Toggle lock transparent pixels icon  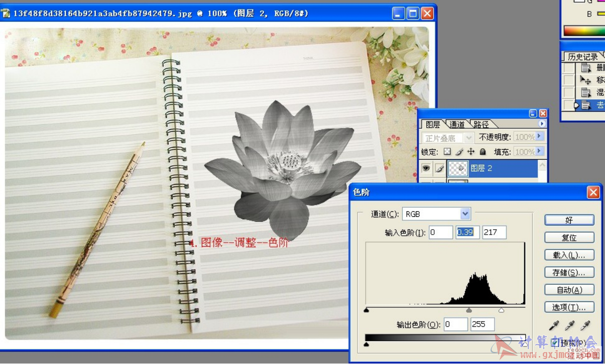[447, 152]
